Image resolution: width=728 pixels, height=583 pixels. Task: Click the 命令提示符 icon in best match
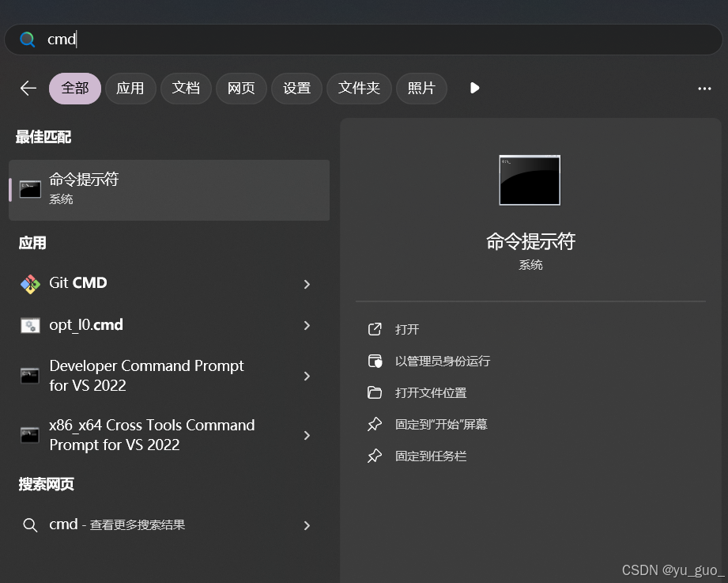coord(30,190)
